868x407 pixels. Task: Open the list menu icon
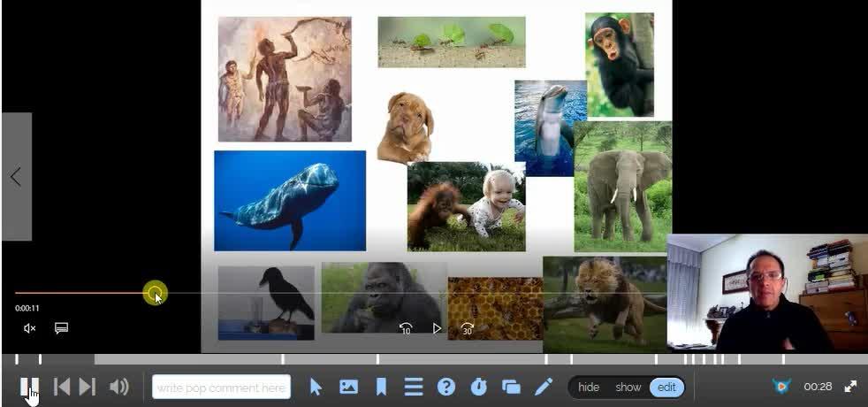tap(414, 387)
